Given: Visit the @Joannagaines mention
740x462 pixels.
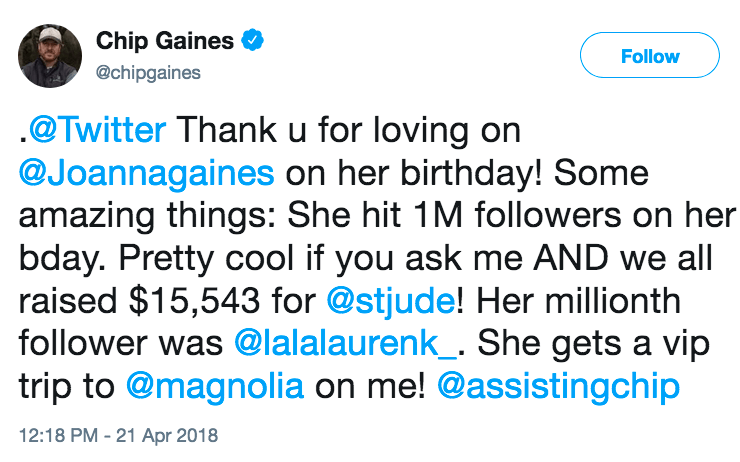Looking at the screenshot, I should 146,173.
